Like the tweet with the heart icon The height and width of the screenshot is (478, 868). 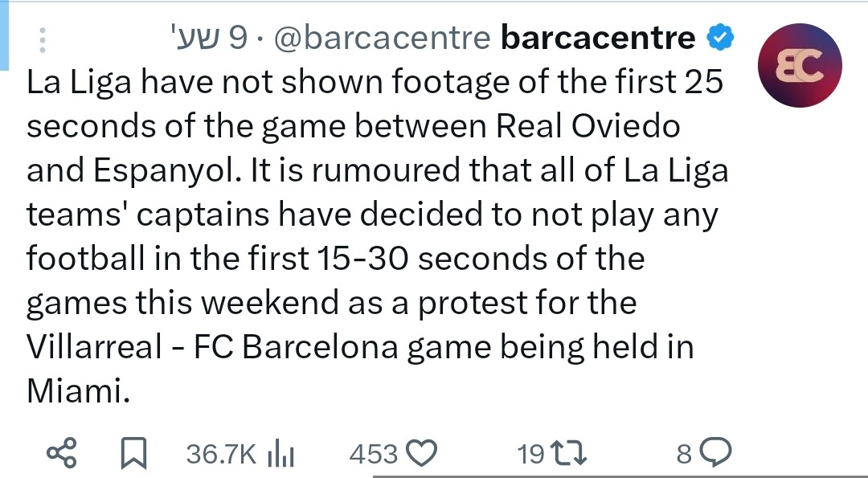(422, 455)
